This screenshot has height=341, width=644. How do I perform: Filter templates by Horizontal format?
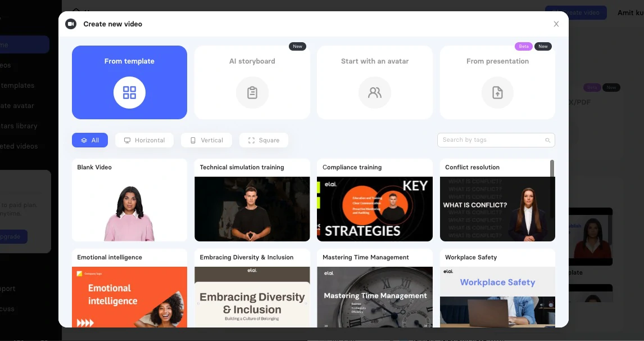pos(144,140)
